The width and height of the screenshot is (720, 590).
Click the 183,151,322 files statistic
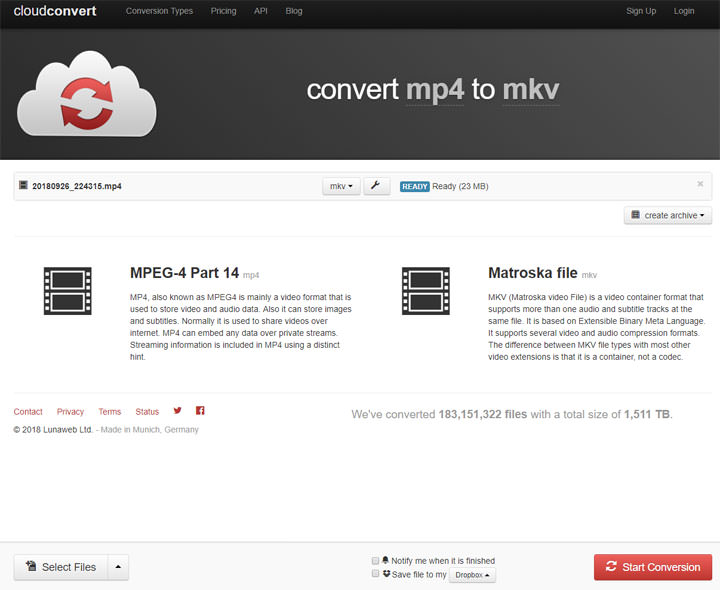[483, 414]
